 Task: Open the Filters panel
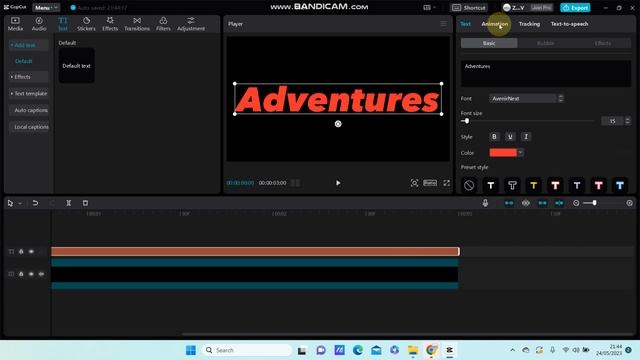(x=163, y=24)
